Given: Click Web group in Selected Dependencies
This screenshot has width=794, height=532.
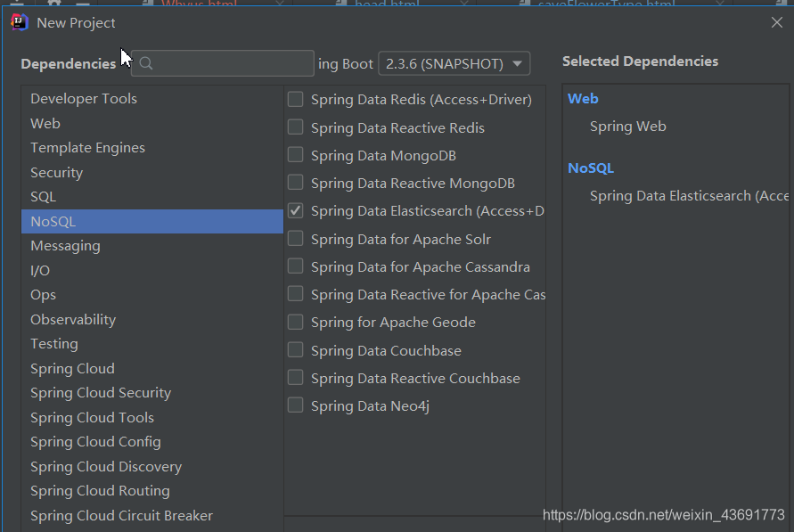Looking at the screenshot, I should 583,99.
